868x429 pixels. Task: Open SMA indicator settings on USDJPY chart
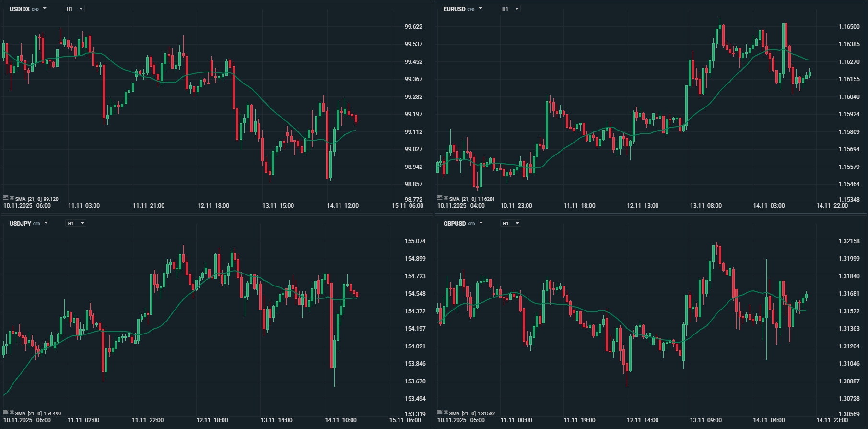tap(6, 412)
